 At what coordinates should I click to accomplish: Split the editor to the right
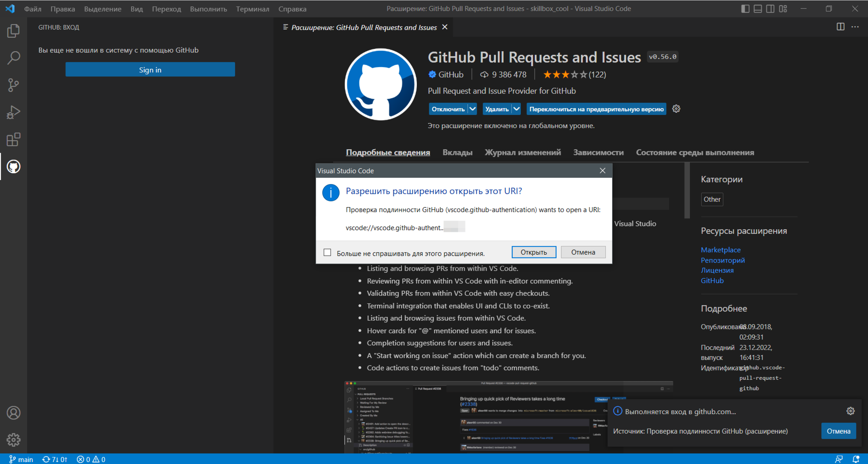840,27
